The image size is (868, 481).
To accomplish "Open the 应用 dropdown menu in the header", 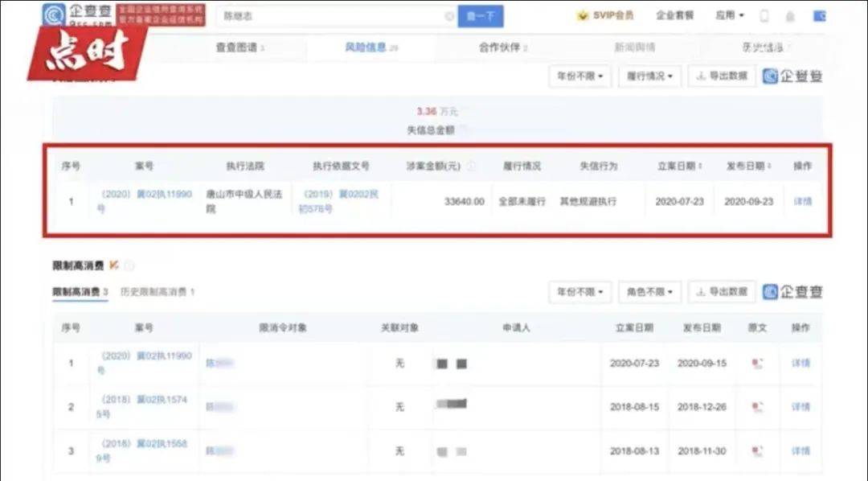I will coord(730,16).
